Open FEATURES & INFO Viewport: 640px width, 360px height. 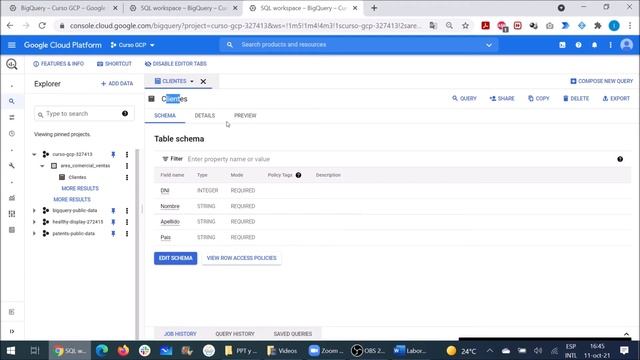[x=58, y=64]
